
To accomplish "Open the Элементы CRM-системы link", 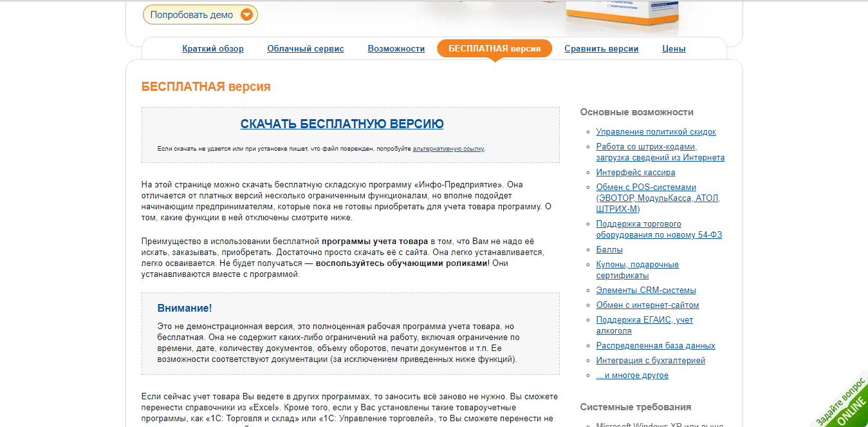I will click(646, 290).
